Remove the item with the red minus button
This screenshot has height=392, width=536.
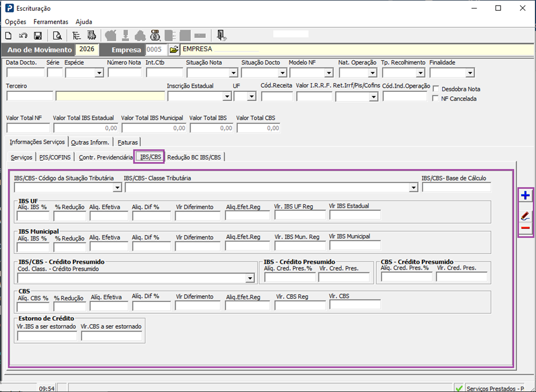(525, 228)
